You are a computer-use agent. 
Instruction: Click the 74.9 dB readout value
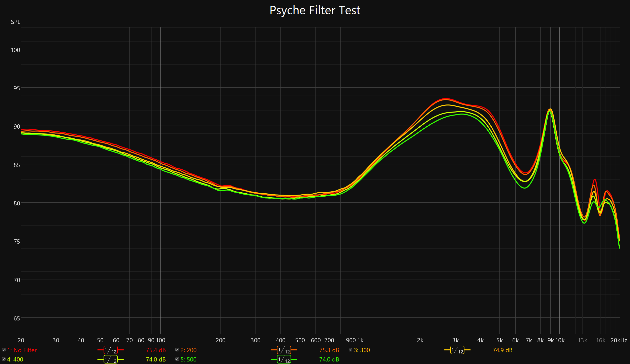click(503, 350)
